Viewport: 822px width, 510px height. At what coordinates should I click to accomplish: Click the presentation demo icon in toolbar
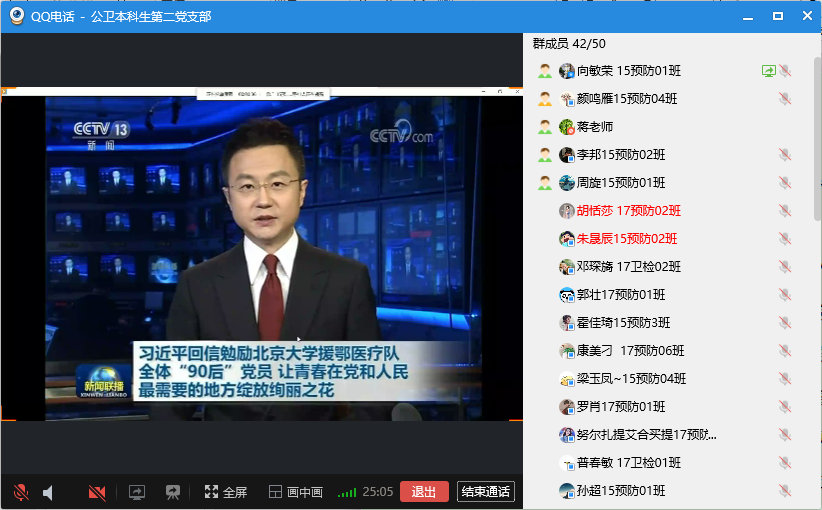pos(173,492)
